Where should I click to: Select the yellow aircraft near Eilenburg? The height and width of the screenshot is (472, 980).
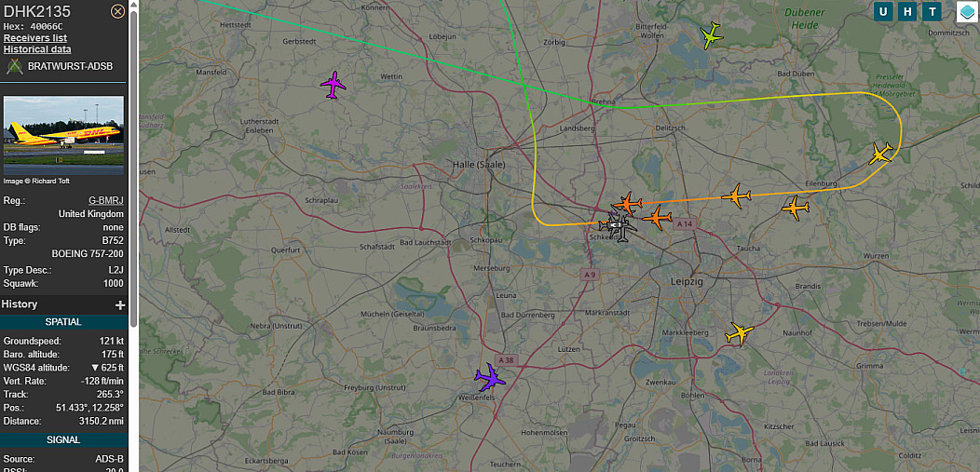[881, 153]
